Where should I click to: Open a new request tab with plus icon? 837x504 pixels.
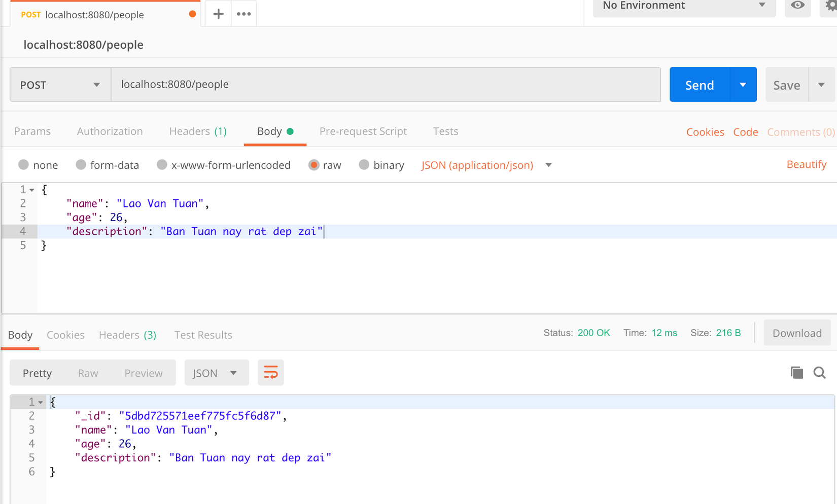coord(218,14)
